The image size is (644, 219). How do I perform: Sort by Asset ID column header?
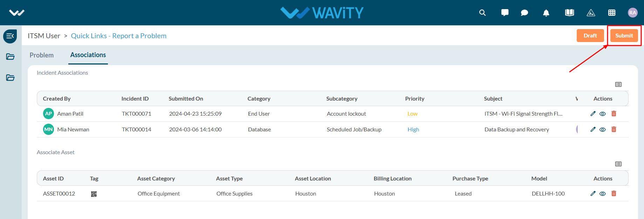[53, 179]
